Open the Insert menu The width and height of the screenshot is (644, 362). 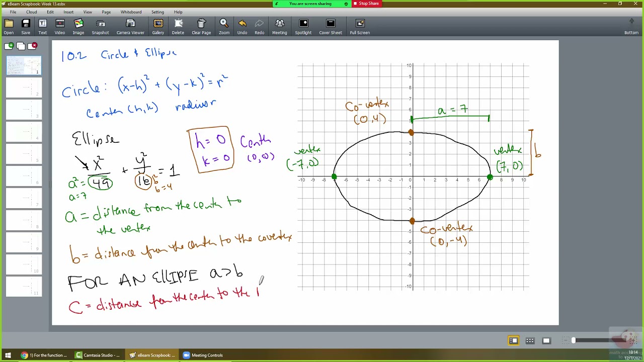click(x=68, y=12)
